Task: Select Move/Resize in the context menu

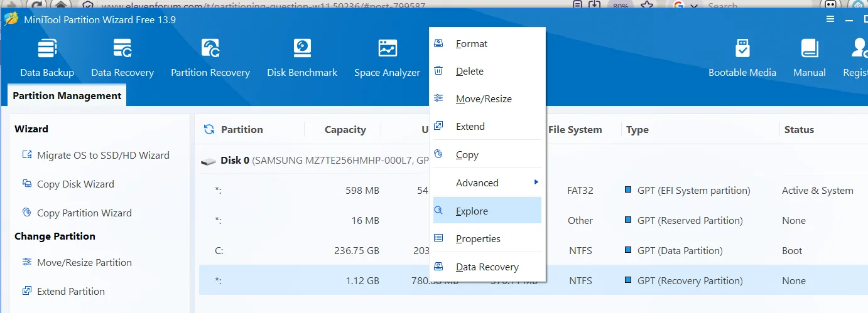Action: [487, 99]
